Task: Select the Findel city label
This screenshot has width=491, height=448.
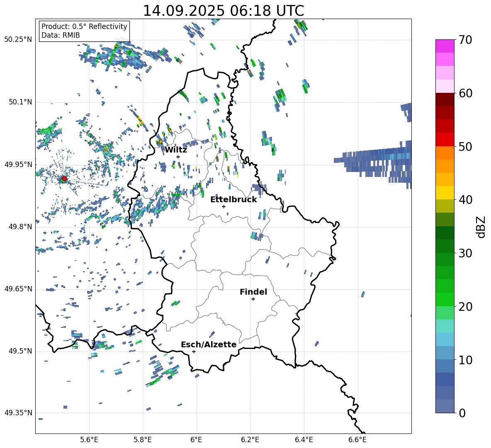Action: point(253,292)
